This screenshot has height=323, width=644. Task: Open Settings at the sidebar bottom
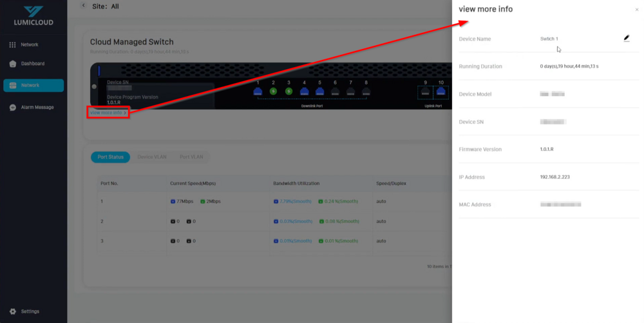pos(30,311)
